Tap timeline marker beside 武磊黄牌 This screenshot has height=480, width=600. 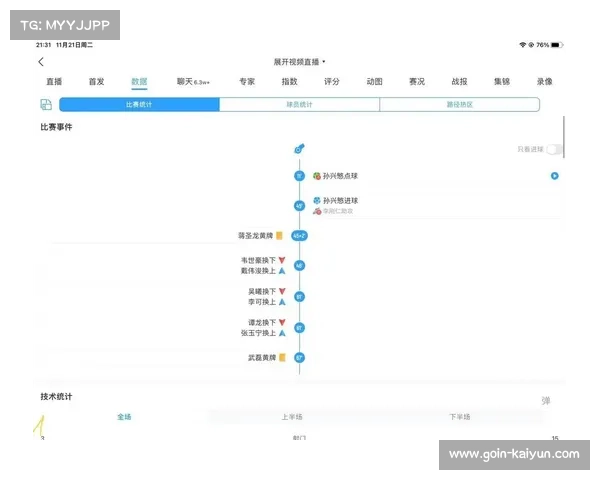[x=299, y=358]
